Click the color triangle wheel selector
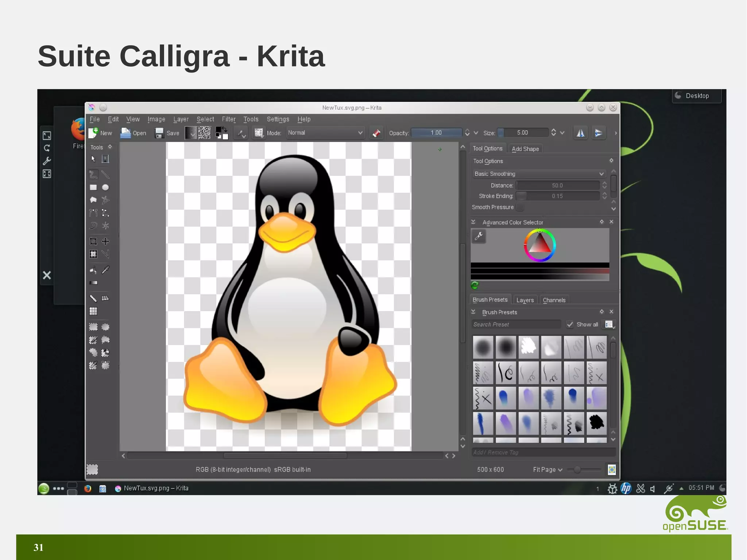The height and width of the screenshot is (560, 747). [x=540, y=245]
